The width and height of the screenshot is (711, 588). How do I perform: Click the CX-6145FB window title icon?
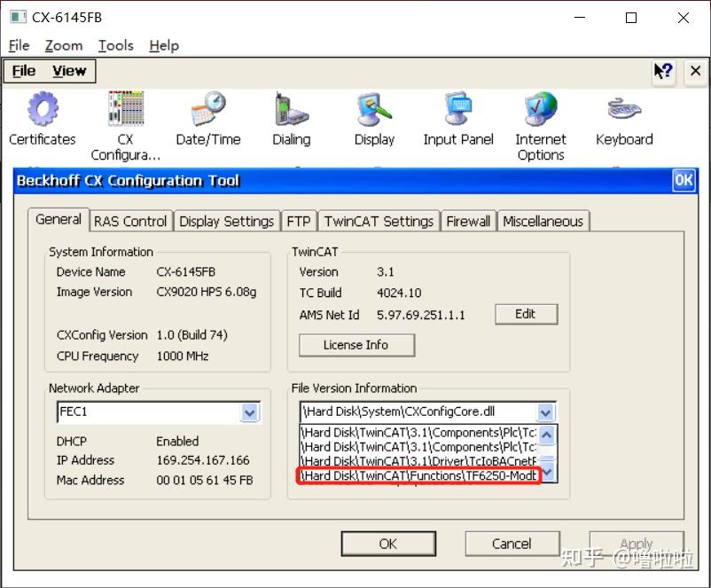tap(18, 17)
